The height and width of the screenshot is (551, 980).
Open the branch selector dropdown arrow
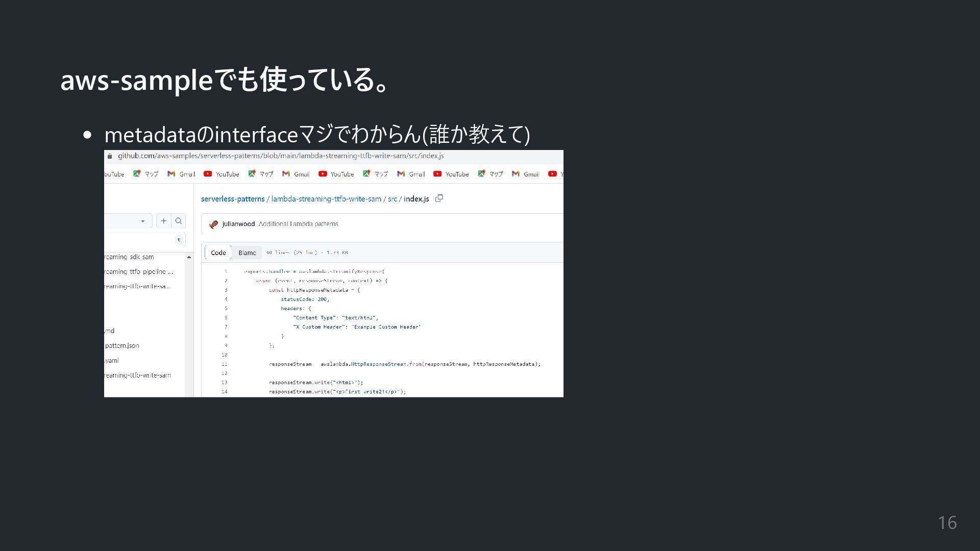pyautogui.click(x=143, y=221)
